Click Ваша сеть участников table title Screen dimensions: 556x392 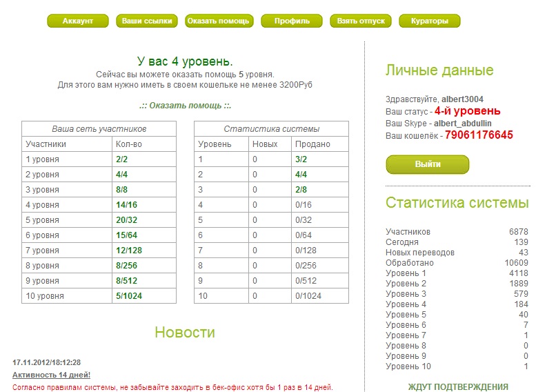(99, 129)
